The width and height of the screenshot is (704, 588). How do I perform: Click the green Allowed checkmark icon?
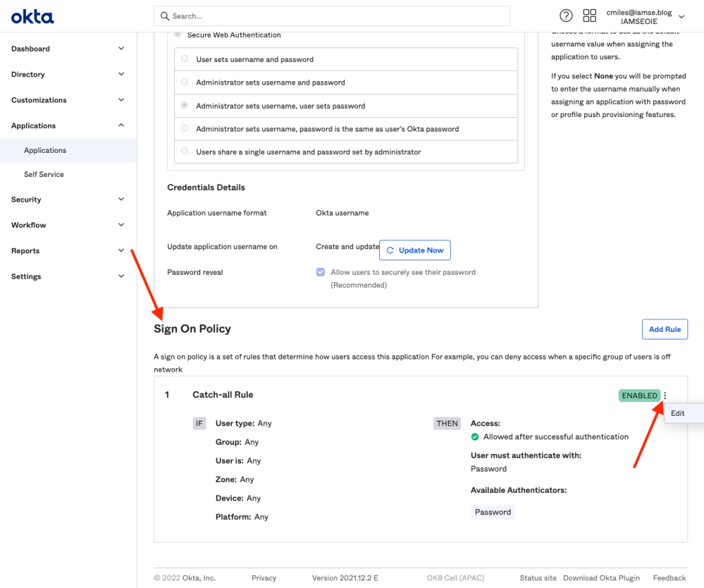click(475, 437)
